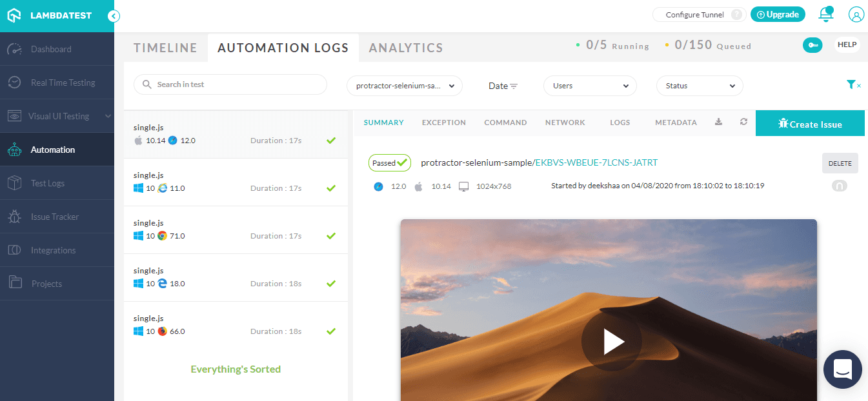The image size is (868, 401).
Task: Click the Create Issue button
Action: [x=810, y=122]
